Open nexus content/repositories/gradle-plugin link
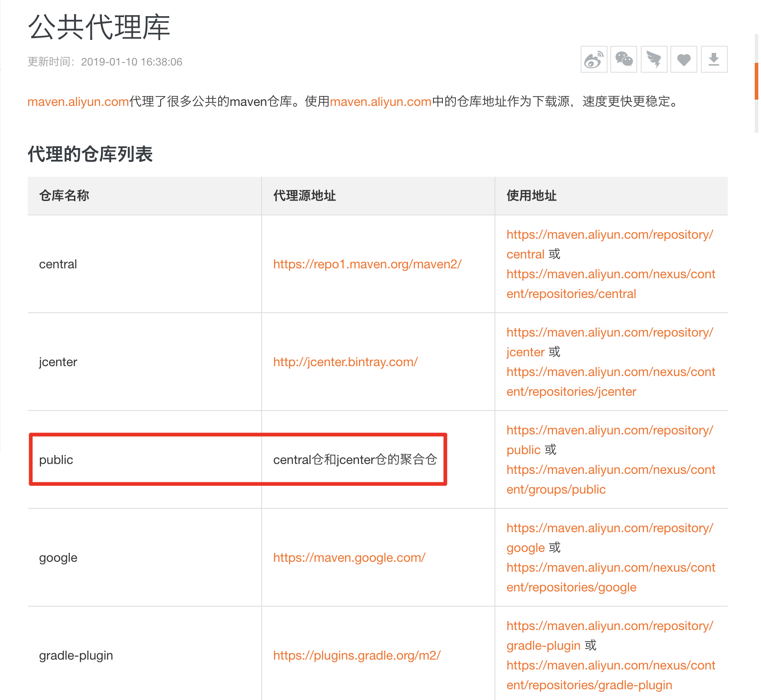This screenshot has height=700, width=761. coord(611,675)
